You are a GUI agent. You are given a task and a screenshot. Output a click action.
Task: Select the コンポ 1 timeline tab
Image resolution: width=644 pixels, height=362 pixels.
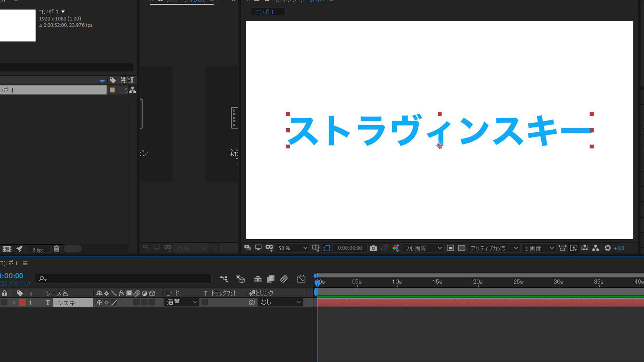pos(9,263)
